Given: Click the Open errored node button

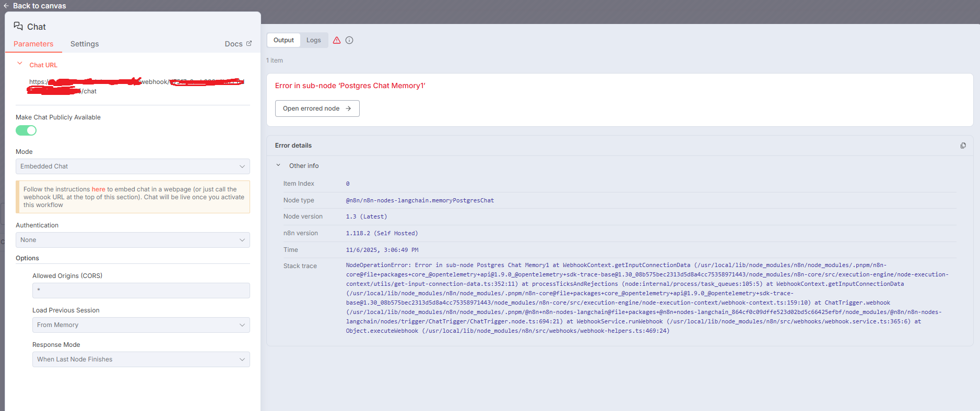Looking at the screenshot, I should click(x=317, y=108).
